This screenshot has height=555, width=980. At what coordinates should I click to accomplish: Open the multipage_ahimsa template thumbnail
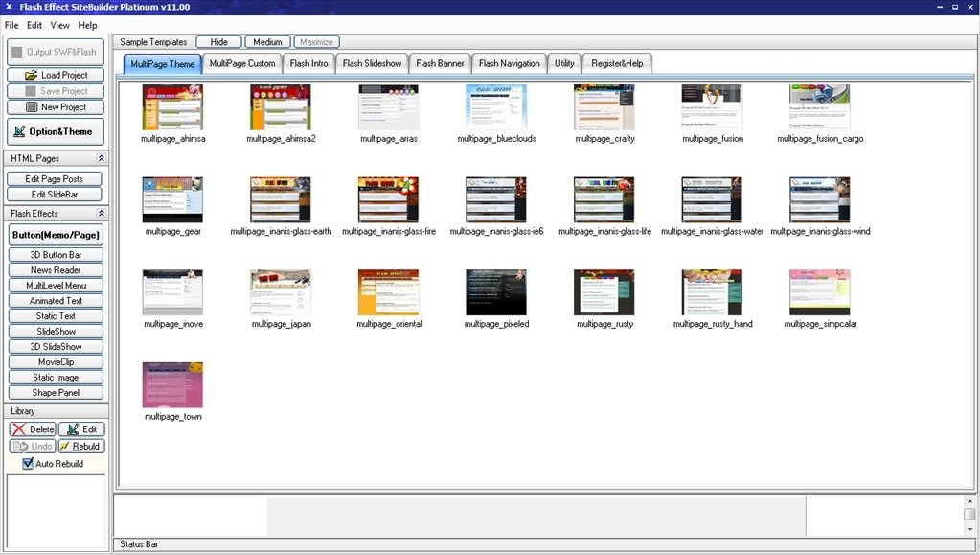[x=172, y=107]
